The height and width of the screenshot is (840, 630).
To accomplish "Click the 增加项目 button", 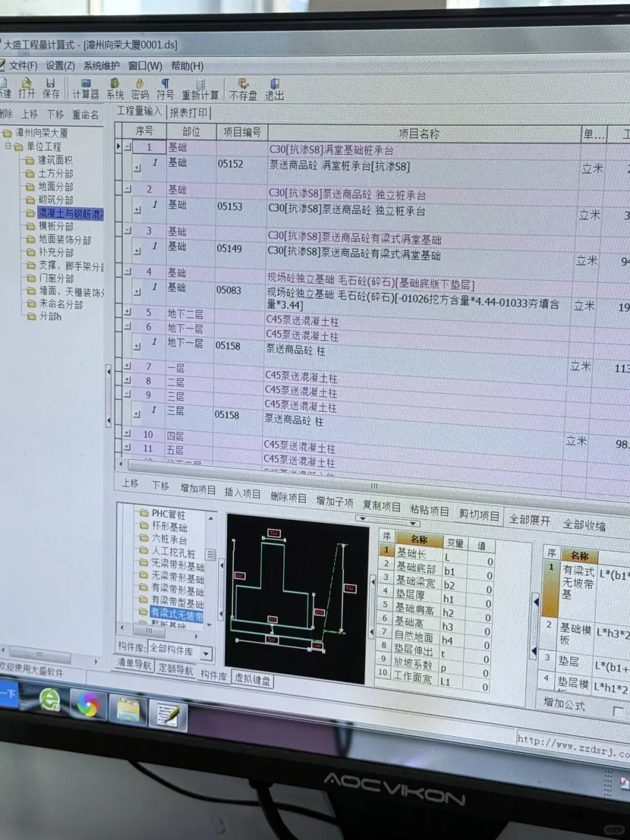I will pos(198,489).
